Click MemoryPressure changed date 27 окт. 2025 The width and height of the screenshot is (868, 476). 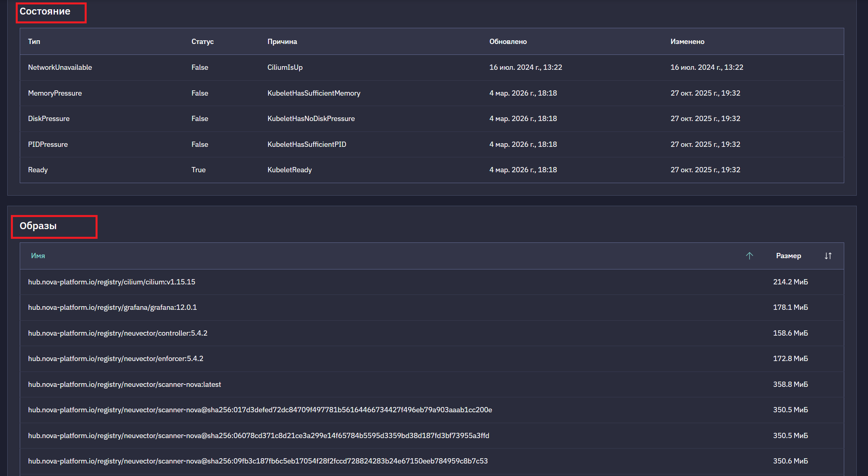click(705, 93)
